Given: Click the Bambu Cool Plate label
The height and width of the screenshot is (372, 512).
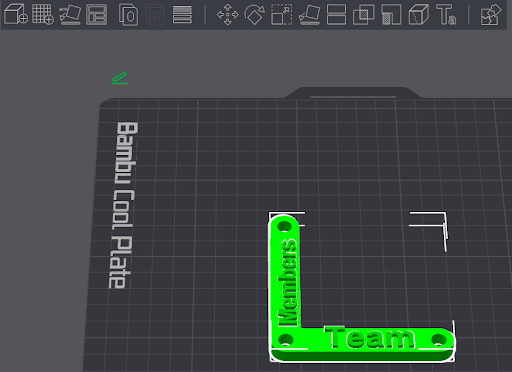Looking at the screenshot, I should 123,205.
